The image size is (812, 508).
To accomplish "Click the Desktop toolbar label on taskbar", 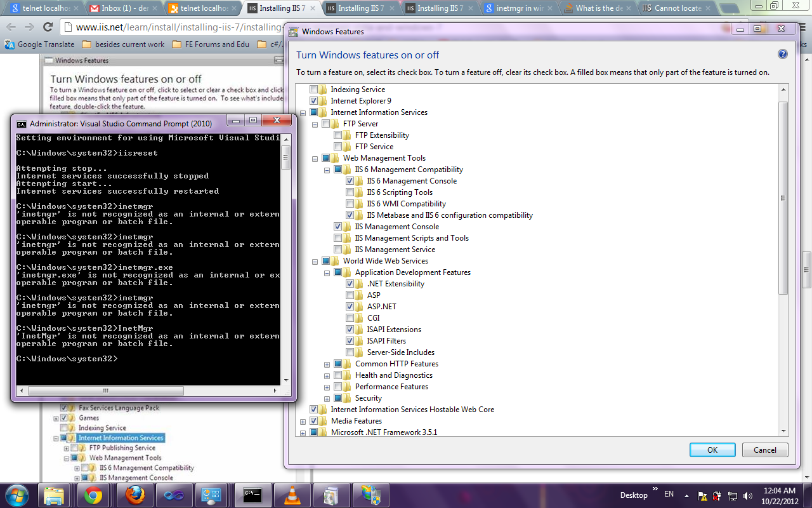I will click(x=634, y=495).
